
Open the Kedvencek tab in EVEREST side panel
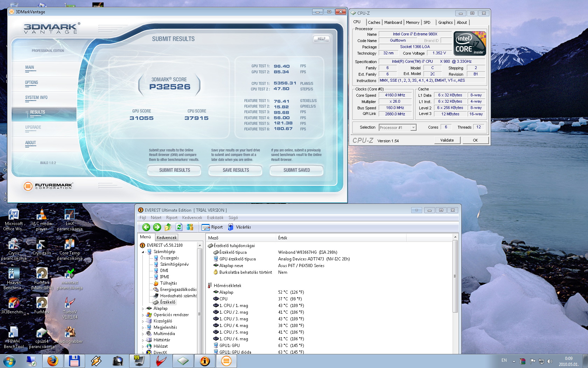coord(167,238)
